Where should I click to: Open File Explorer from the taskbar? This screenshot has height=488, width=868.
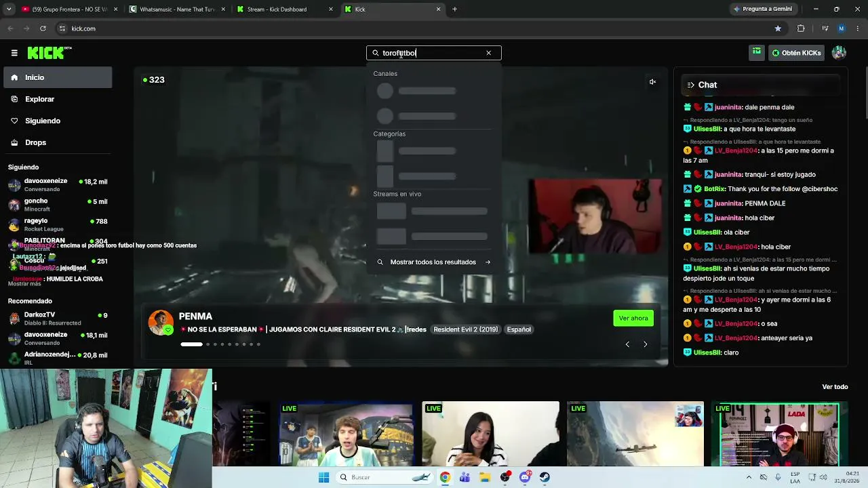(485, 477)
